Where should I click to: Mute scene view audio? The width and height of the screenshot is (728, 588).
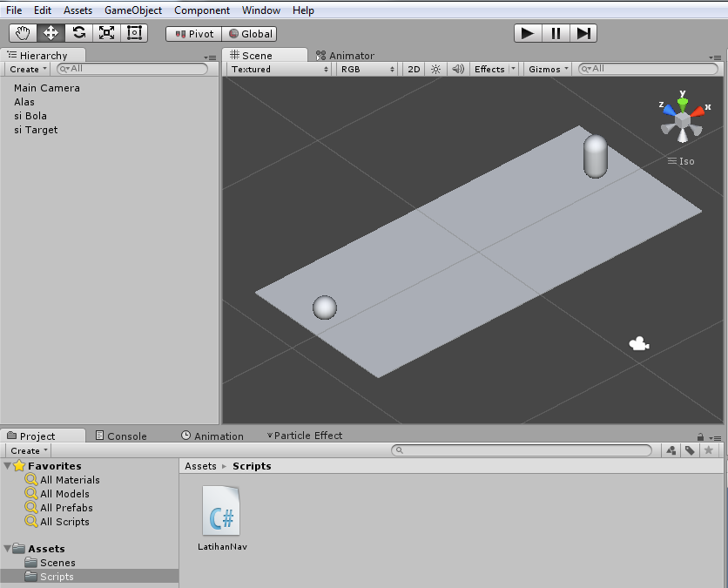(x=456, y=69)
